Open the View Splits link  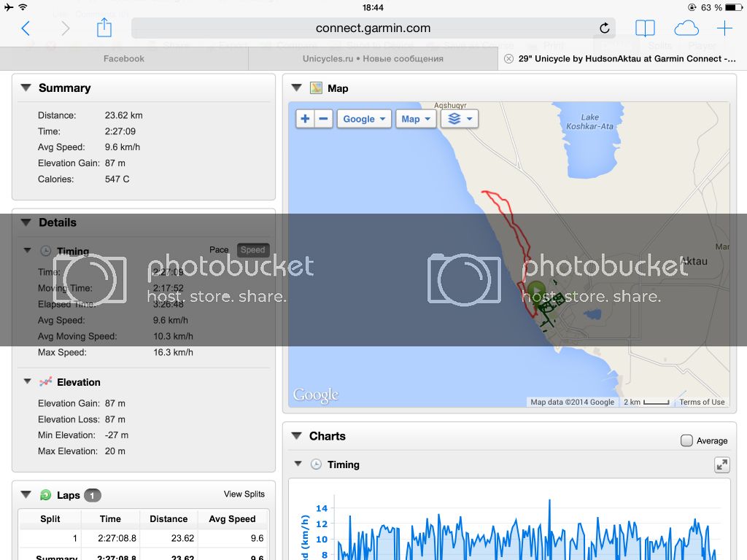coord(244,494)
